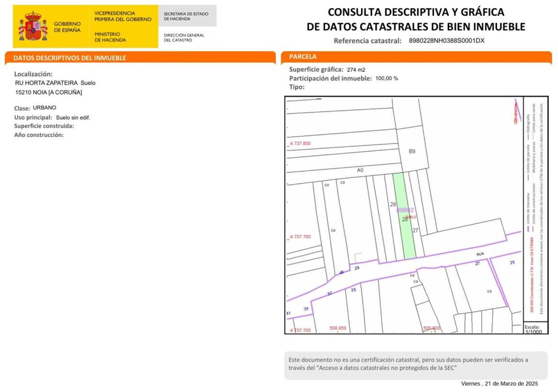The width and height of the screenshot is (558, 392).
Task: Click the gray disclaimer note box
Action: pyautogui.click(x=415, y=365)
